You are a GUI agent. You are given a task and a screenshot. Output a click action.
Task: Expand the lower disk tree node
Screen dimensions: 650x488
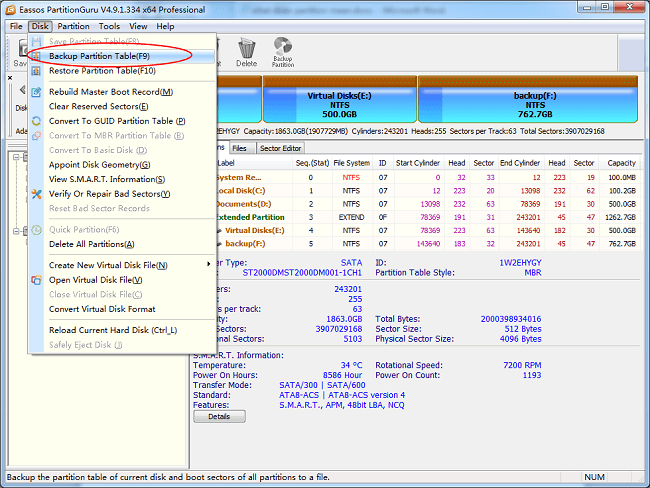coord(16,231)
